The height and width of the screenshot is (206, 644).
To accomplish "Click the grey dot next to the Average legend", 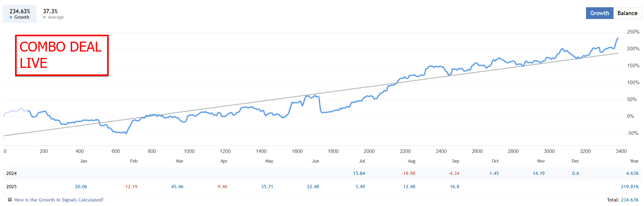I will point(44,17).
